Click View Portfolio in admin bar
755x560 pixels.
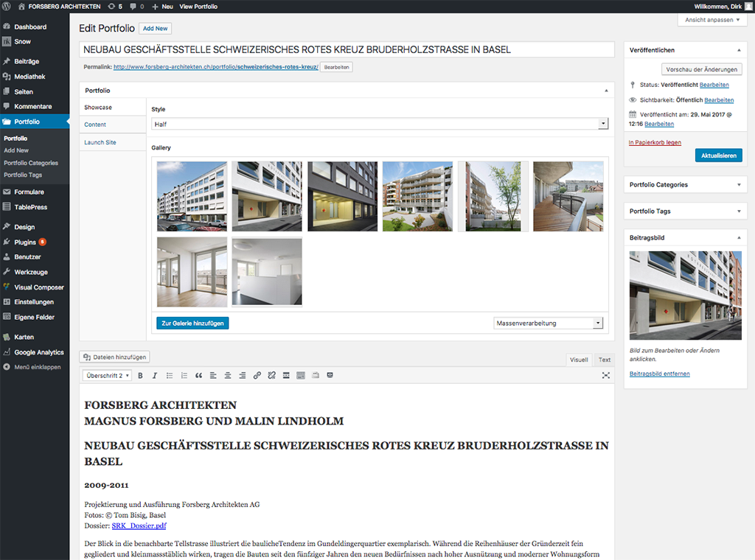[x=198, y=6]
